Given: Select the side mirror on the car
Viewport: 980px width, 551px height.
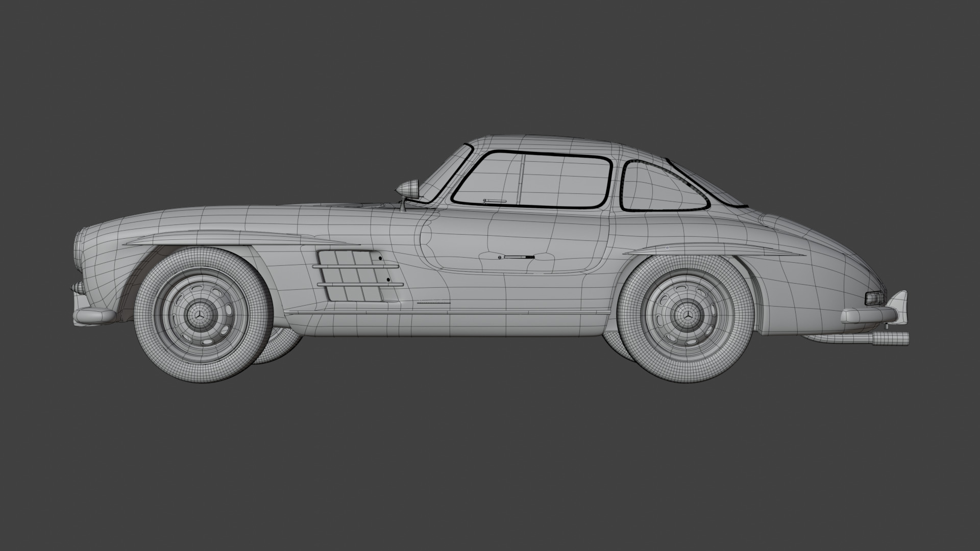Looking at the screenshot, I should pos(408,189).
